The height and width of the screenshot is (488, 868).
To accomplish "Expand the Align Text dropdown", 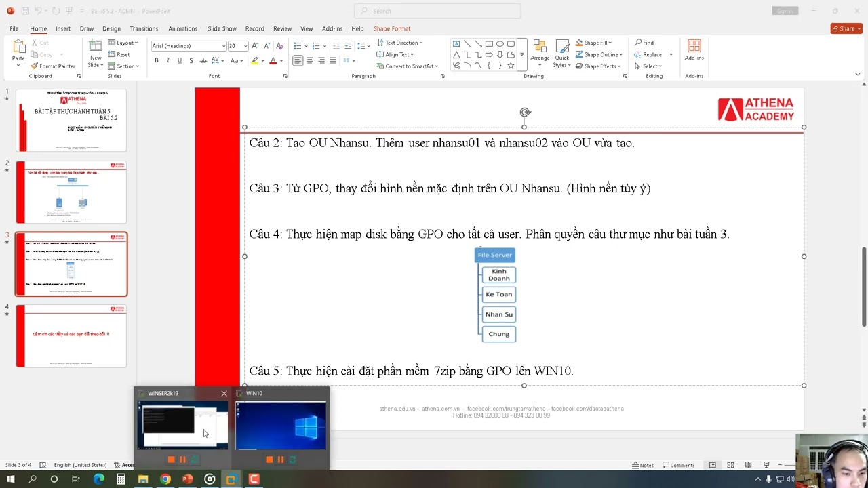I will (x=395, y=55).
